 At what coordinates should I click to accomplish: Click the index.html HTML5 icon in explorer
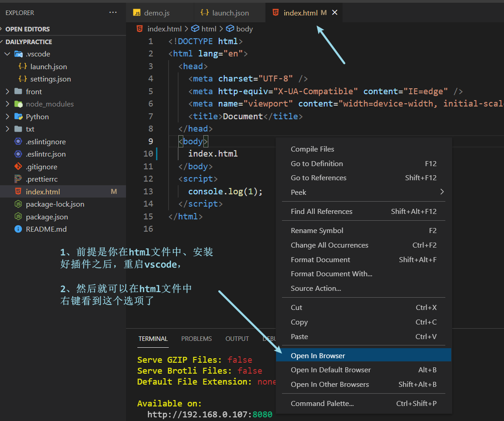tap(18, 191)
